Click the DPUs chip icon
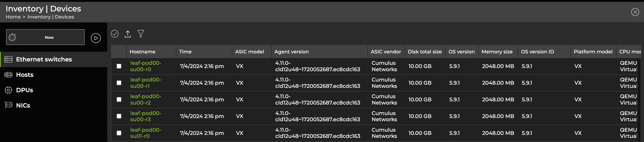 (x=8, y=90)
